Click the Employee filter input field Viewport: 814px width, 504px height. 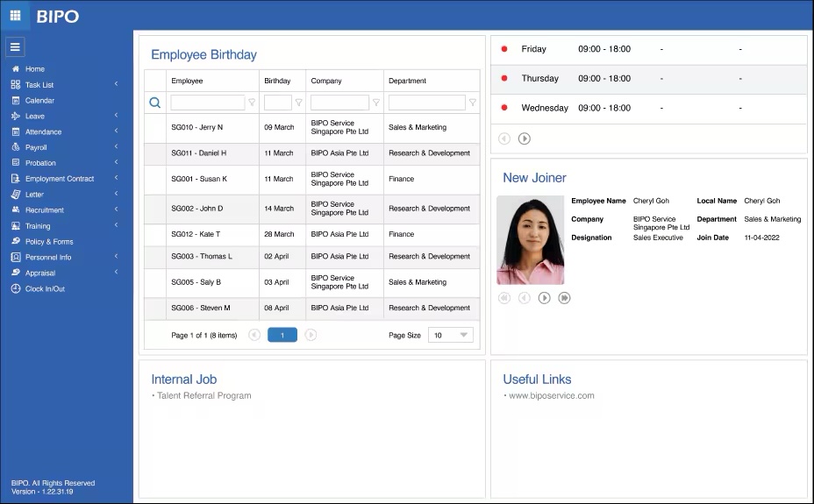(x=208, y=103)
